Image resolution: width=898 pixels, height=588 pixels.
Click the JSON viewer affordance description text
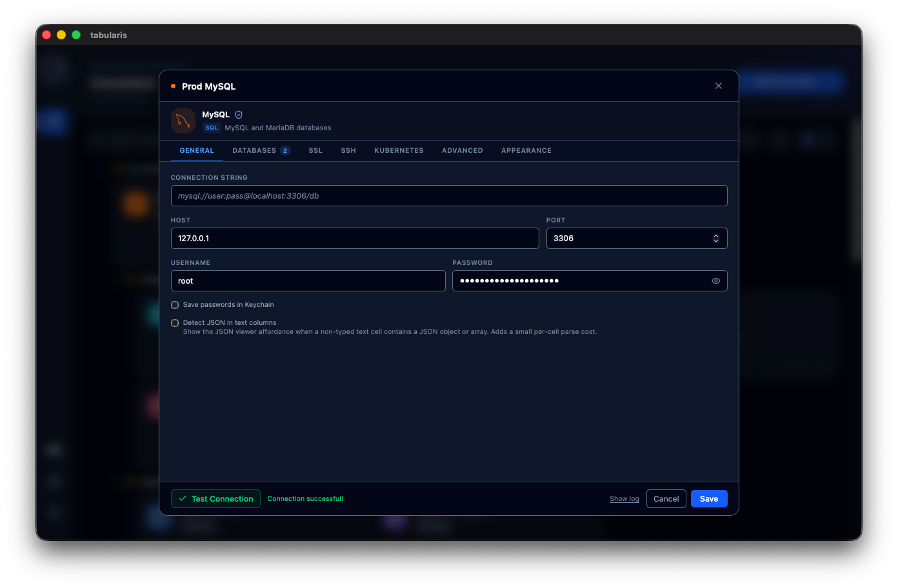tap(390, 332)
